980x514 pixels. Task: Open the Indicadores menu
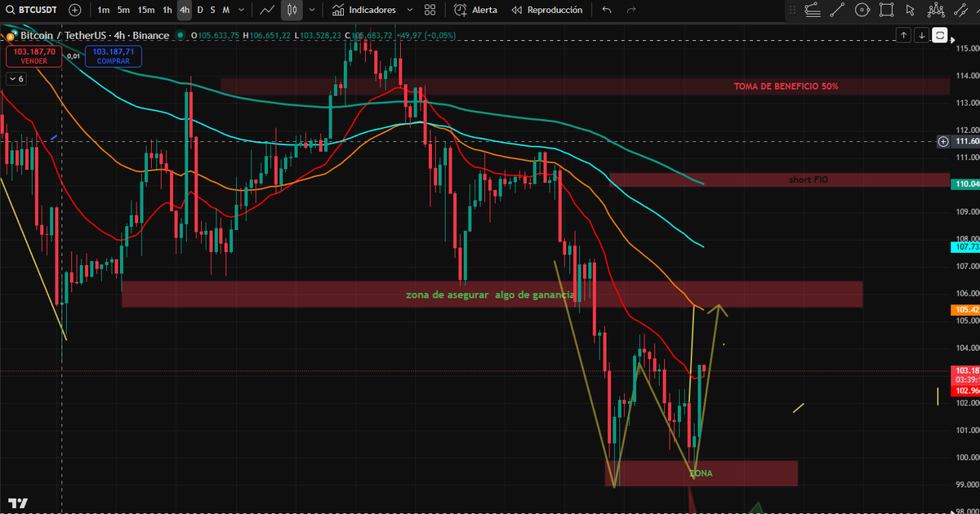[x=363, y=10]
